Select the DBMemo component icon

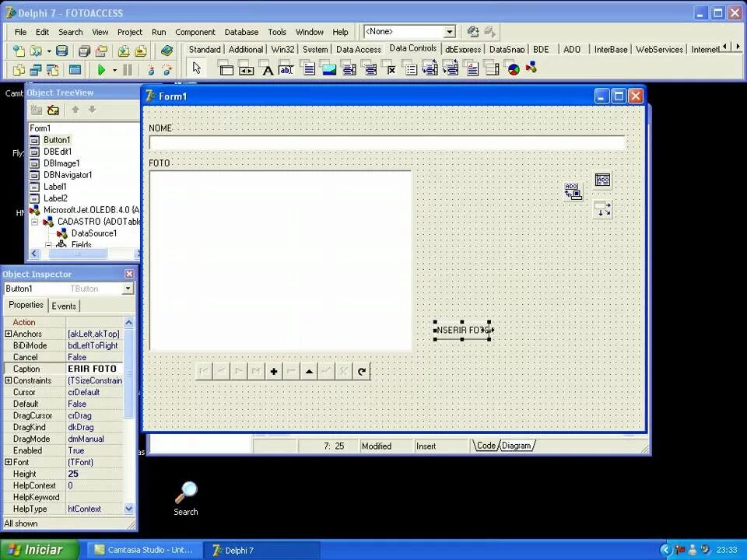pos(308,68)
